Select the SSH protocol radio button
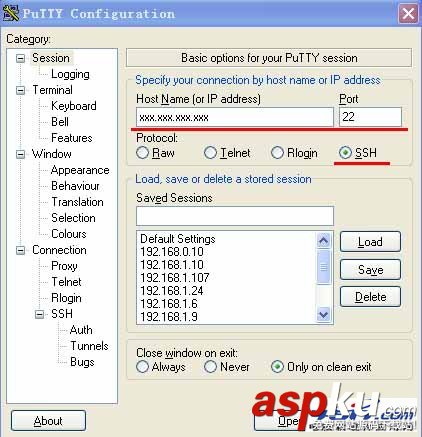 click(x=345, y=153)
